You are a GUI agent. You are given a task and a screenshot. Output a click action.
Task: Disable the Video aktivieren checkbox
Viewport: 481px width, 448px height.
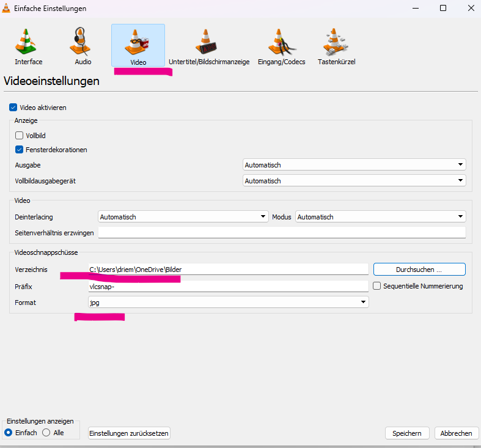[13, 108]
